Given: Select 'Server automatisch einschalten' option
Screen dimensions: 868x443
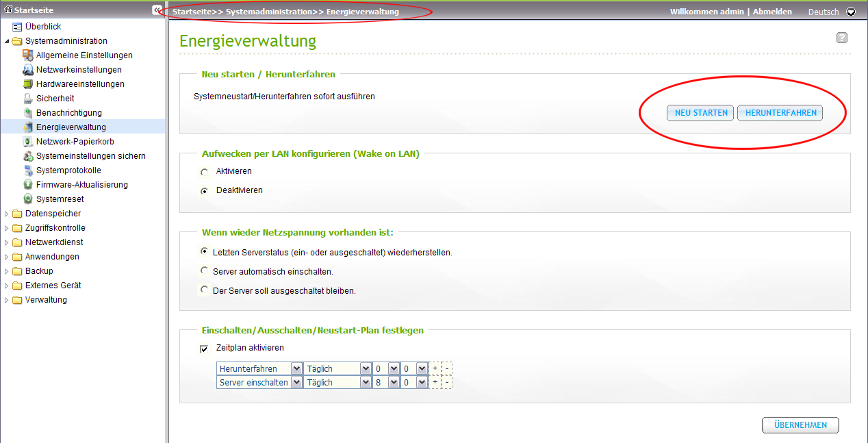Looking at the screenshot, I should (204, 270).
